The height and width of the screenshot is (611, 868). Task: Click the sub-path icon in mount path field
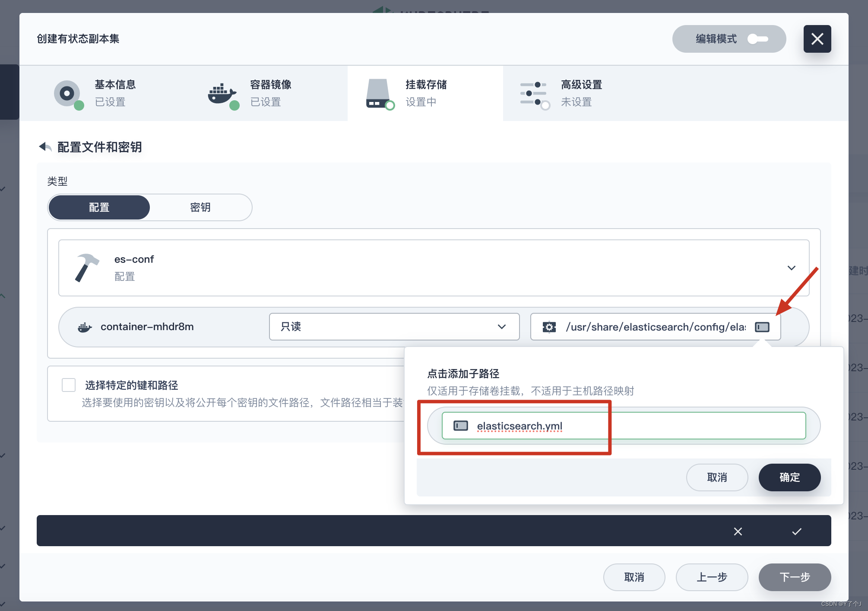coord(762,327)
